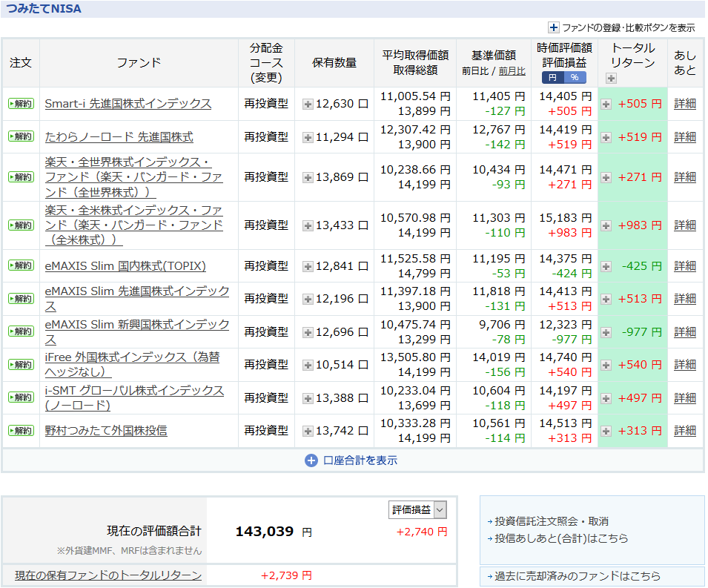Screen dimensions: 708x588
Task: Open the 評価損益 dropdown
Action: (417, 510)
